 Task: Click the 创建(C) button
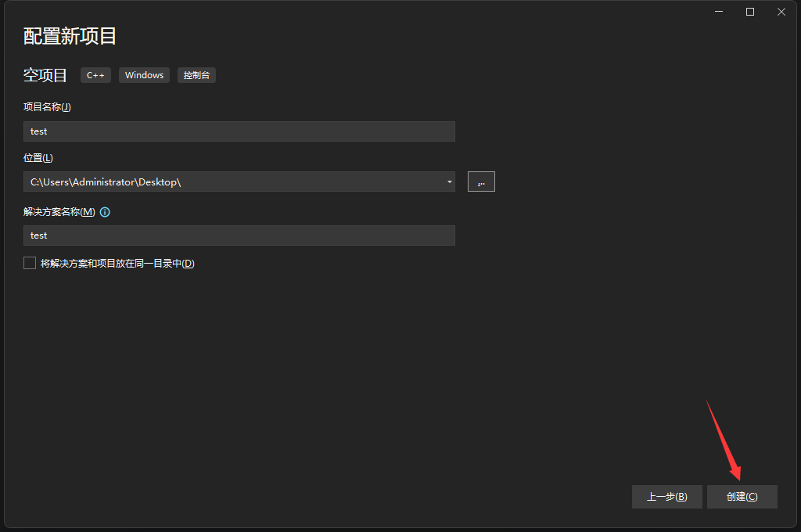tap(742, 497)
